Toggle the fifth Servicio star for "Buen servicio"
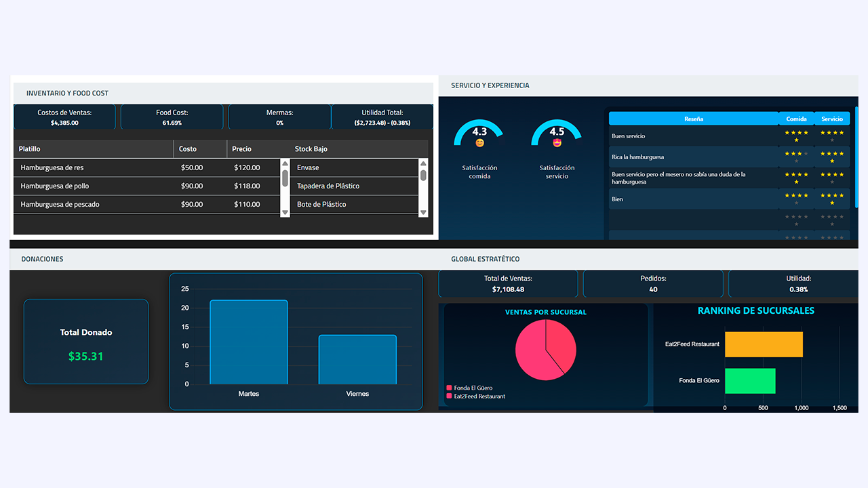 (831, 140)
